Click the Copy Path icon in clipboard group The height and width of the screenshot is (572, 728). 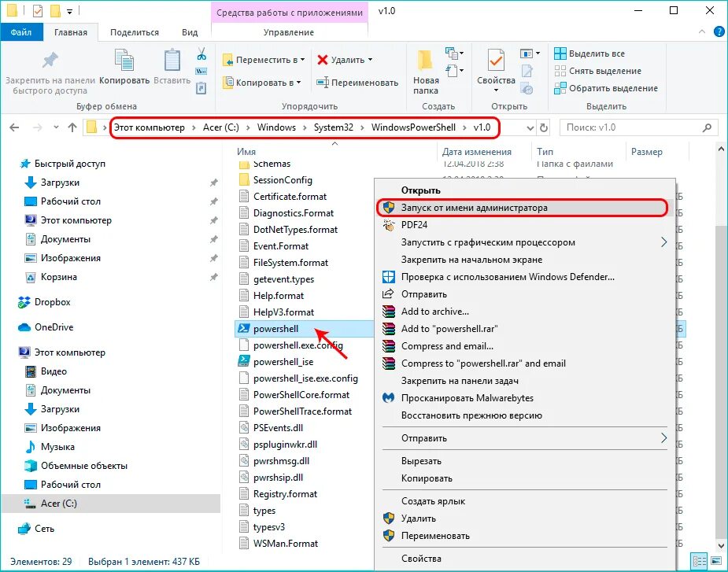point(201,72)
